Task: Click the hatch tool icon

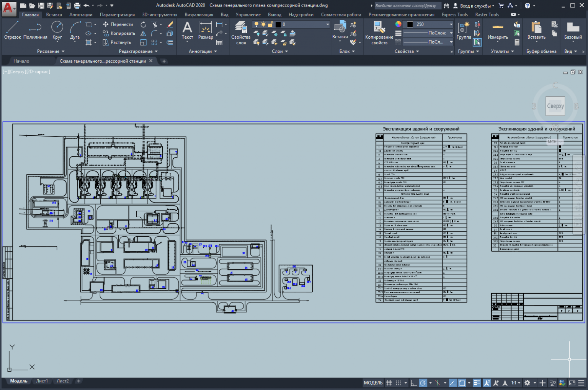Action: [89, 42]
